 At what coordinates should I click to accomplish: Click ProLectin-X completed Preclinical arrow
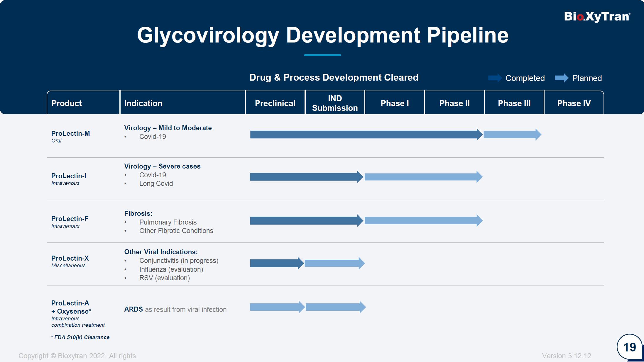click(277, 263)
